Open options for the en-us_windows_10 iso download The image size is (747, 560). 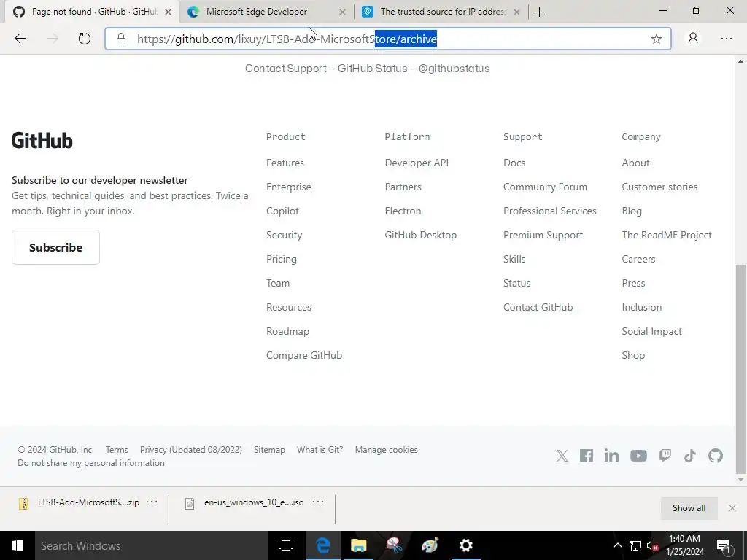pyautogui.click(x=318, y=502)
